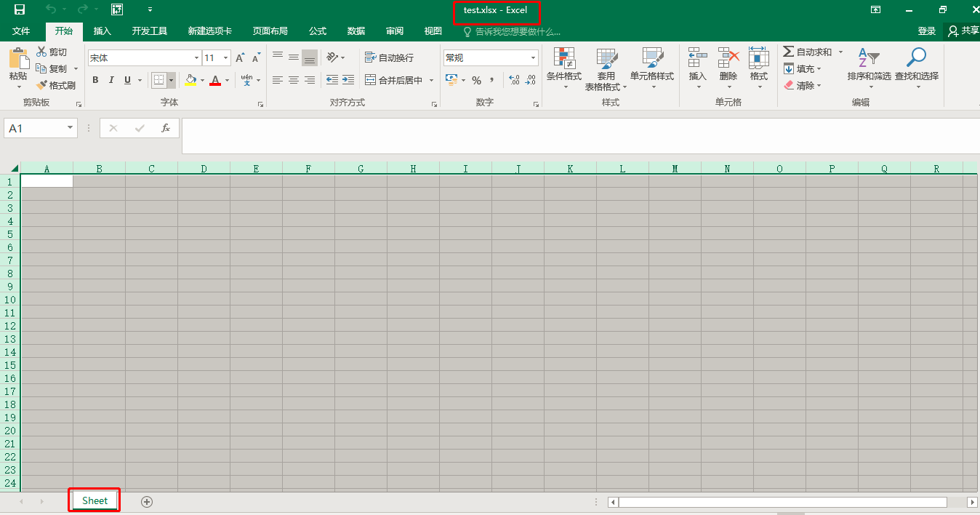Switch to the 插入 ribbon tab

(x=101, y=31)
